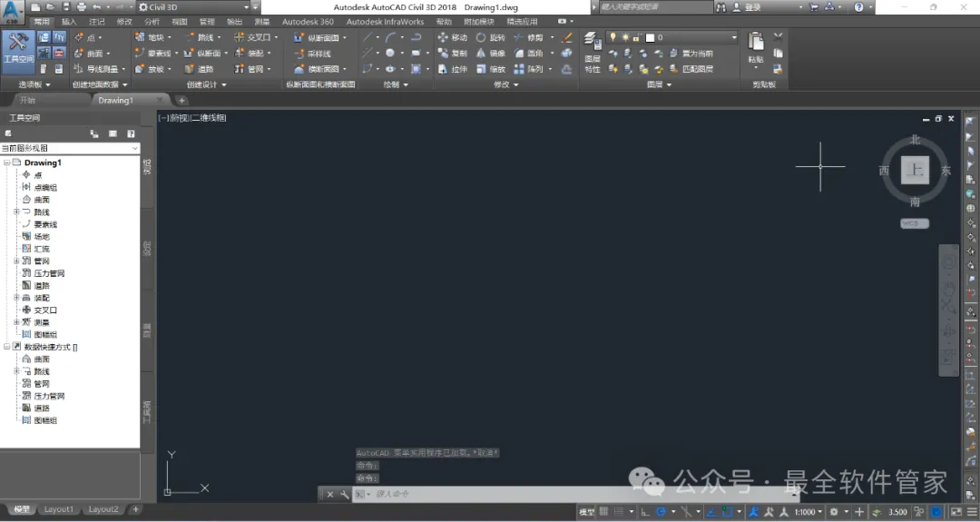The height and width of the screenshot is (522, 980).
Task: Toggle the grid display in status bar
Action: point(603,512)
